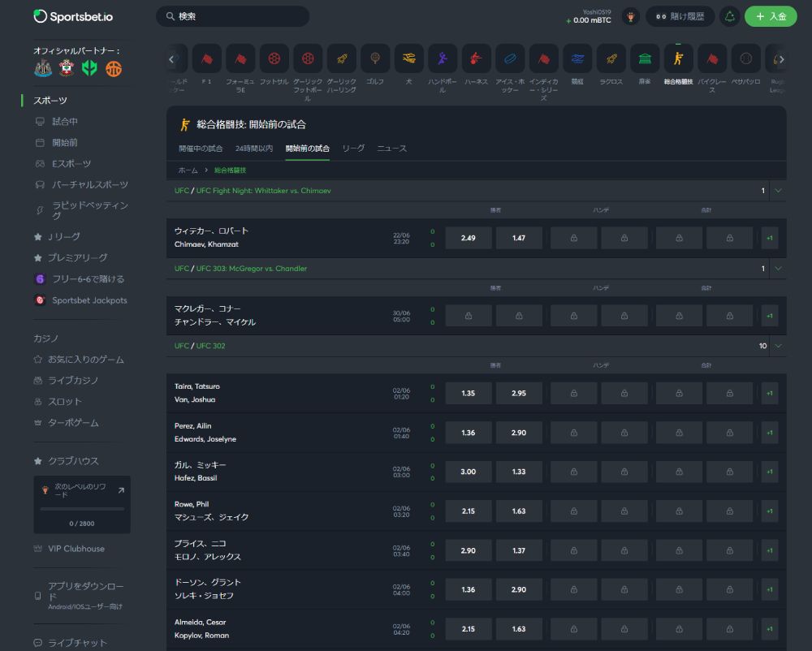Select the 開始前の試合 tab
Viewport: 812px width, 651px height.
(308, 149)
